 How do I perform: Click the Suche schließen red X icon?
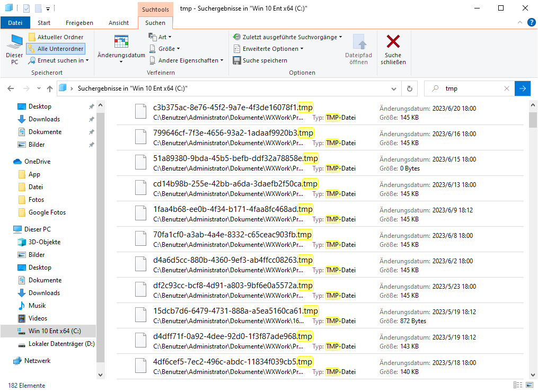pyautogui.click(x=393, y=42)
